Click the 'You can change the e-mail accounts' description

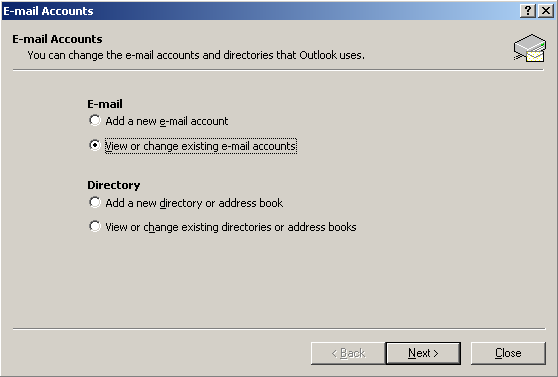196,55
